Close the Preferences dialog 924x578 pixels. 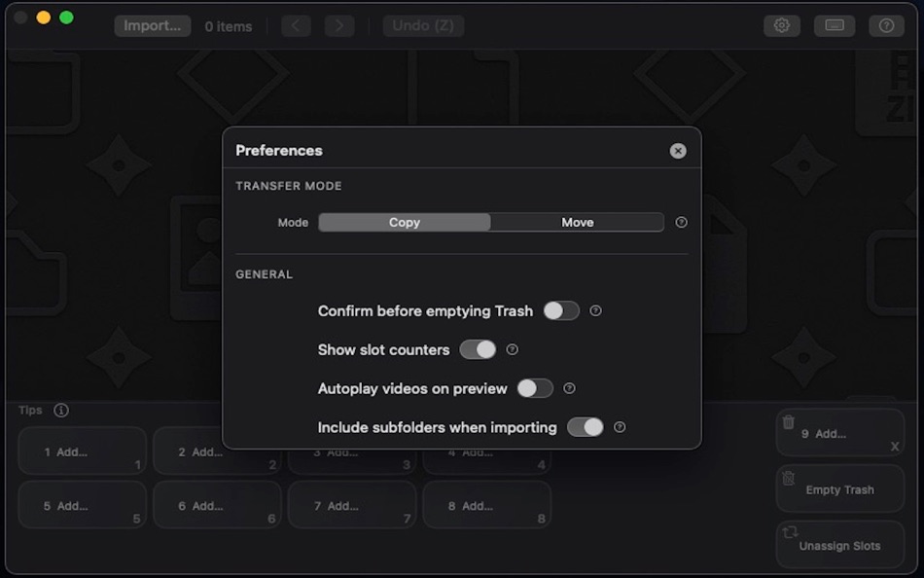678,151
